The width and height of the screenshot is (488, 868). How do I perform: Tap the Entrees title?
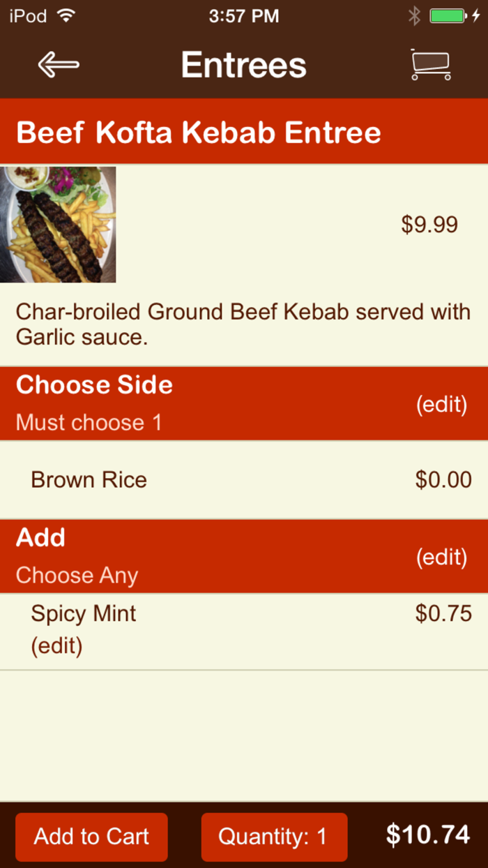tap(243, 63)
